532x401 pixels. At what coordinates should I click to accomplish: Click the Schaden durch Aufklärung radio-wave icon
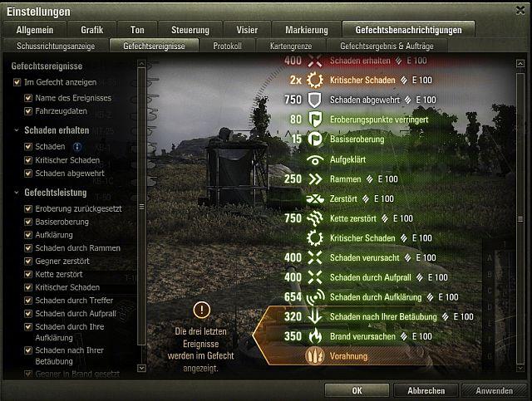(x=315, y=297)
